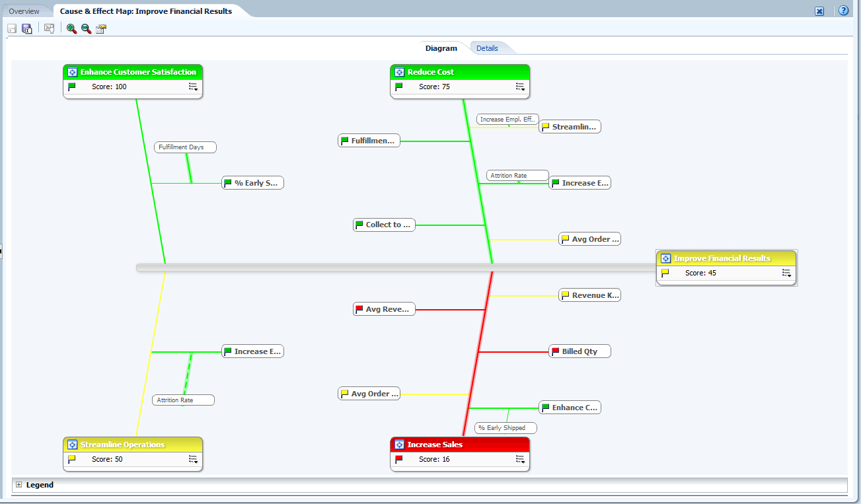Image resolution: width=861 pixels, height=504 pixels.
Task: Select the Diagram tab
Action: (441, 48)
